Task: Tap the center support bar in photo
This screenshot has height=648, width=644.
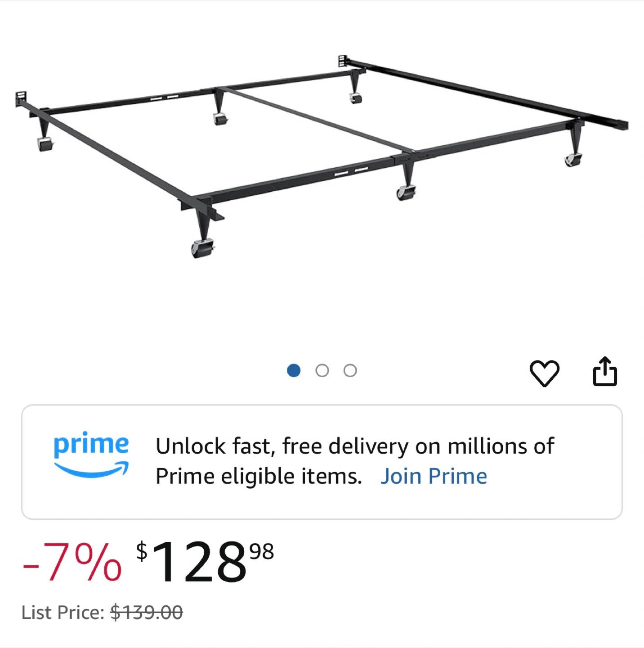Action: point(318,119)
